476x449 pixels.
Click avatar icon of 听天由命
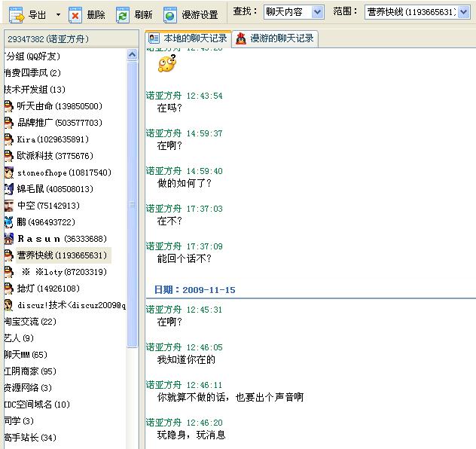pyautogui.click(x=9, y=106)
